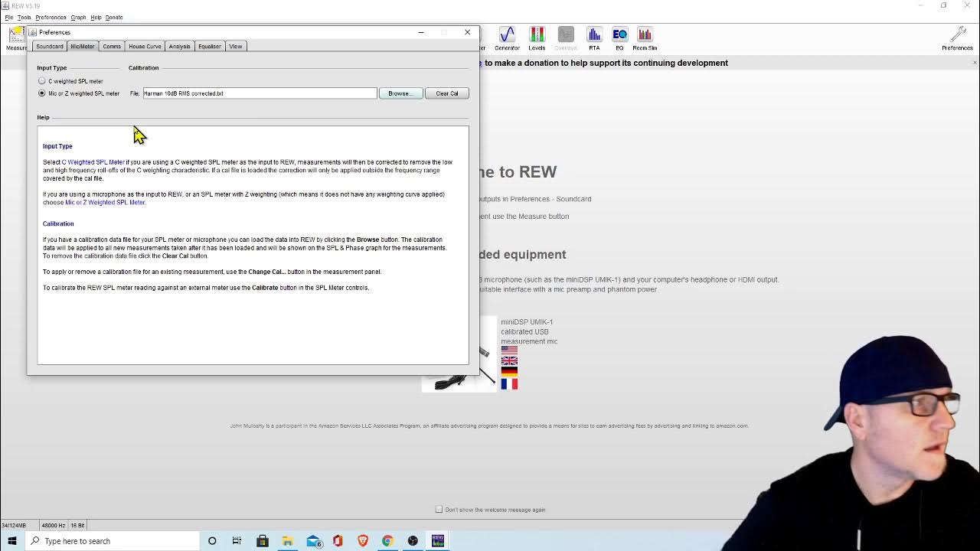Click the 16 Bit status entry
This screenshot has height=551, width=980.
coord(78,525)
